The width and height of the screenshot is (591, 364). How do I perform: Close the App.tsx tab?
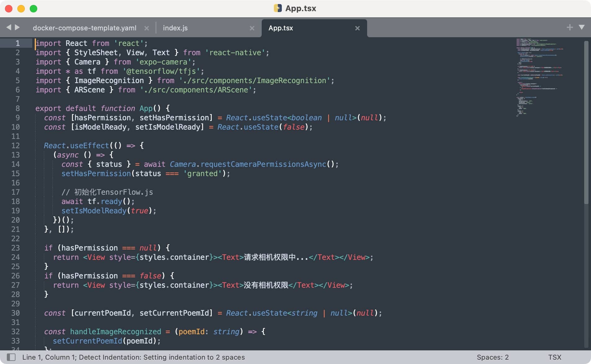coord(357,28)
